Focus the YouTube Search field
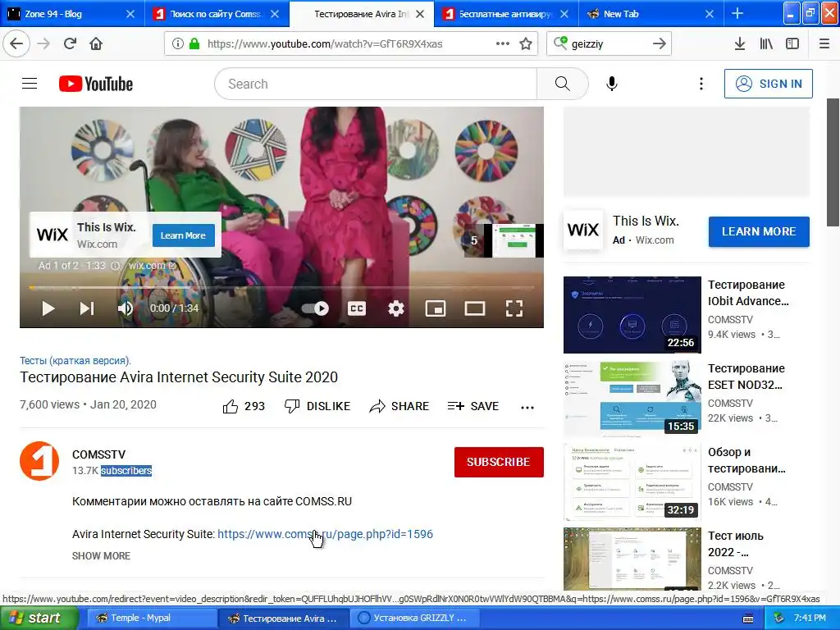 (x=376, y=84)
